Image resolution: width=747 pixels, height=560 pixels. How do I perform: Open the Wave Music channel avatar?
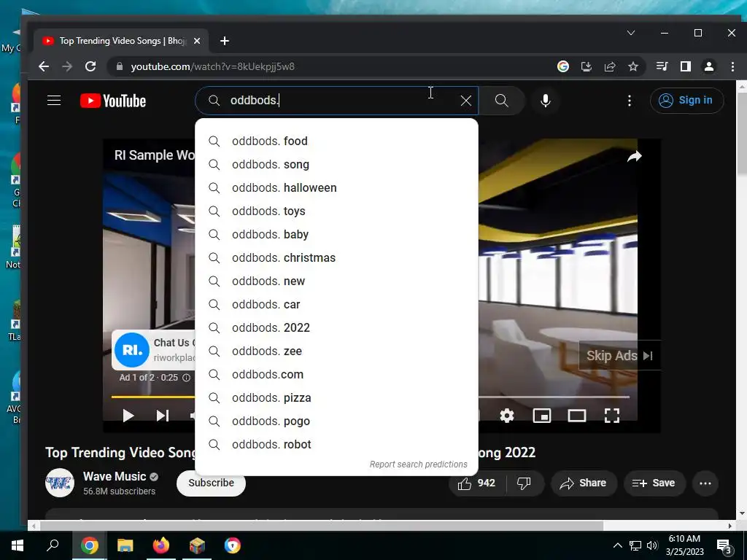click(x=60, y=483)
